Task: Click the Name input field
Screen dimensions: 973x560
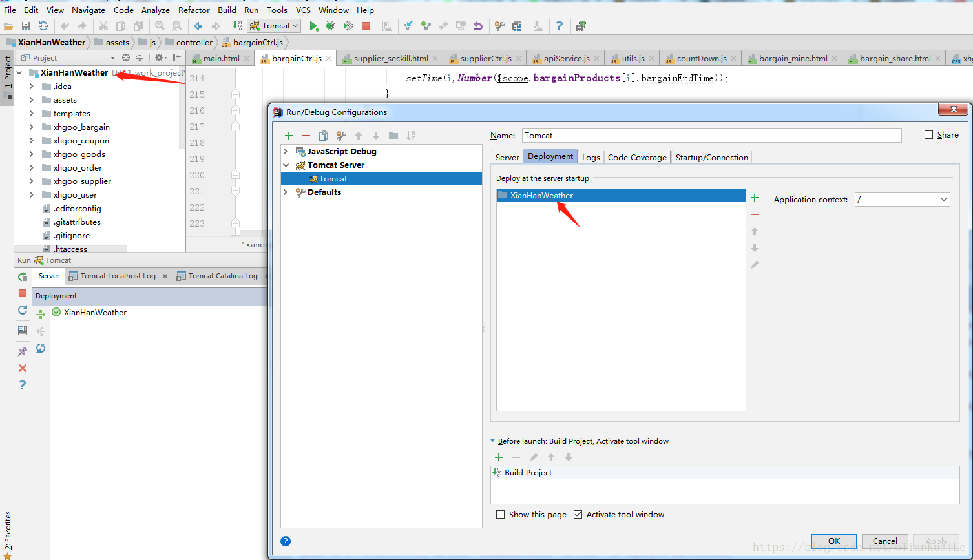Action: [711, 135]
